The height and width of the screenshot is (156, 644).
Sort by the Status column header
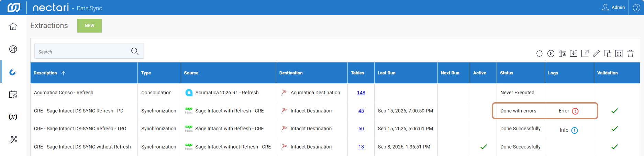(x=507, y=73)
